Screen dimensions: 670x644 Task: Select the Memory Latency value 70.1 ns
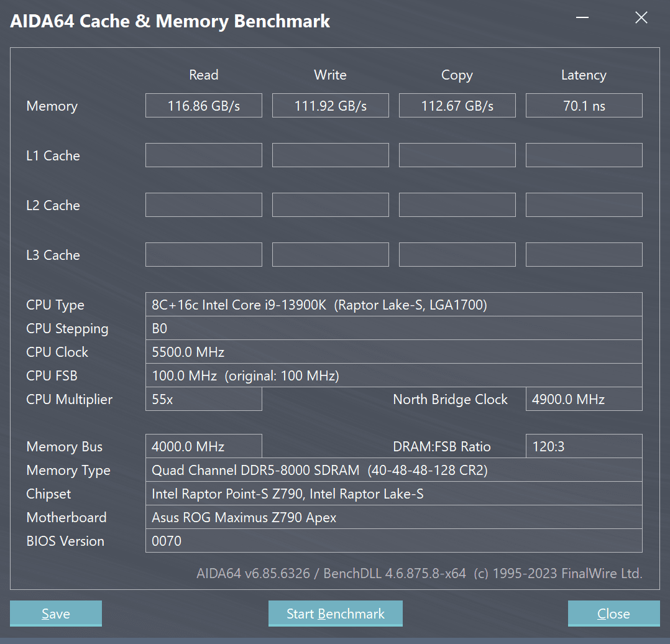click(x=584, y=106)
